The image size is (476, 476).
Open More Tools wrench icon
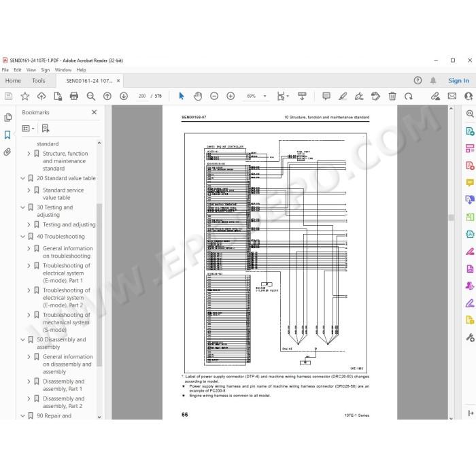[470, 337]
